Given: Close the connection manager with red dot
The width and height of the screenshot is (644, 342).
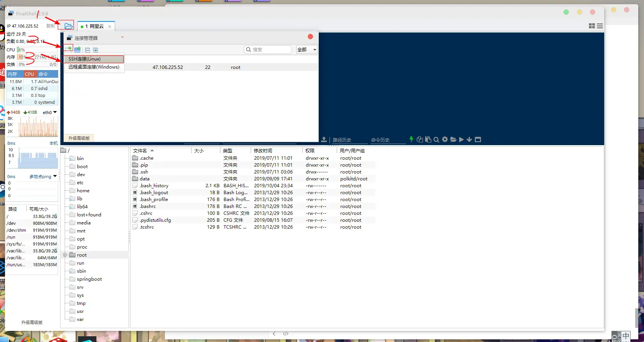Looking at the screenshot, I should [x=310, y=37].
